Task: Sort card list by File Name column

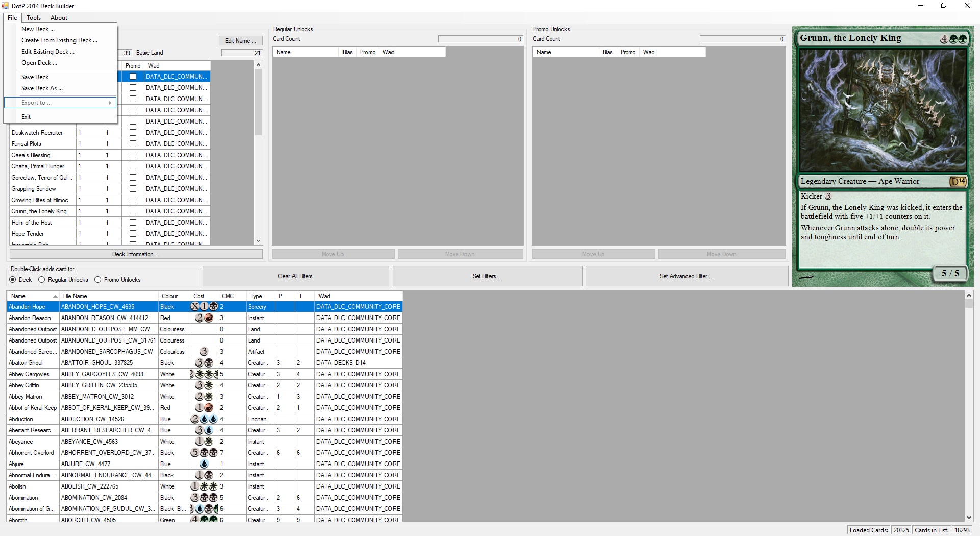Action: click(x=109, y=296)
